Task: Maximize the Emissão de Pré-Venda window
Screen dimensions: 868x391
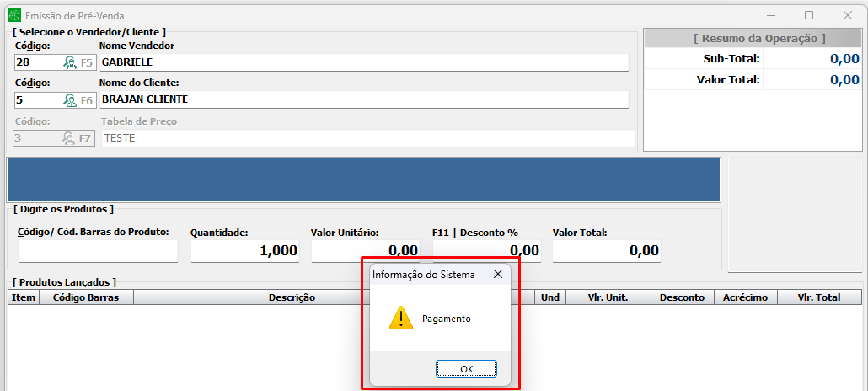Action: coord(809,15)
